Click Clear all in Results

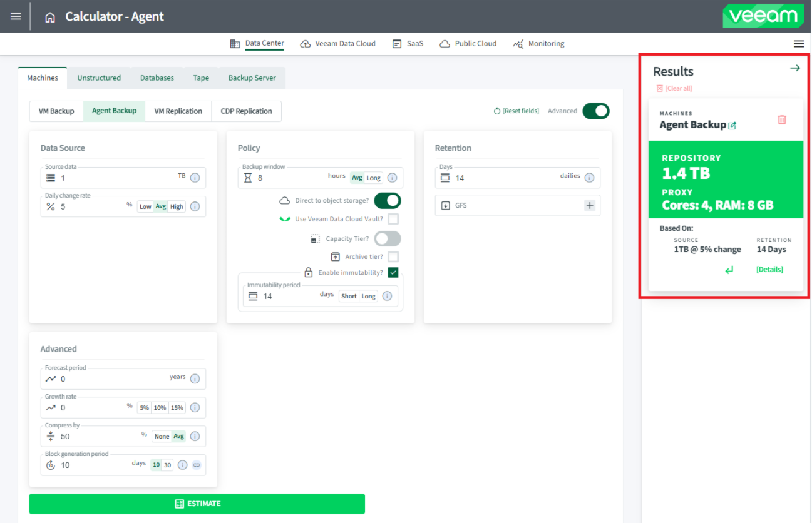click(674, 88)
